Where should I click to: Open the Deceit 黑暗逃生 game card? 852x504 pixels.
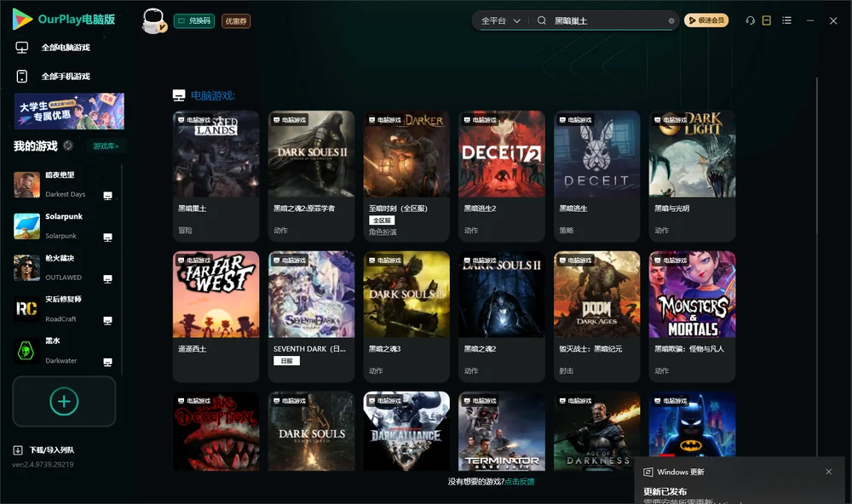coord(597,176)
